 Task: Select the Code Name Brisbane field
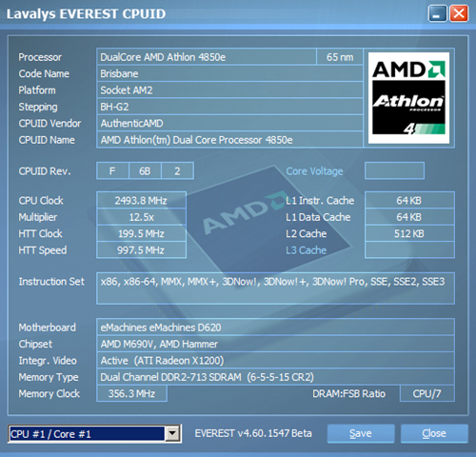[229, 73]
